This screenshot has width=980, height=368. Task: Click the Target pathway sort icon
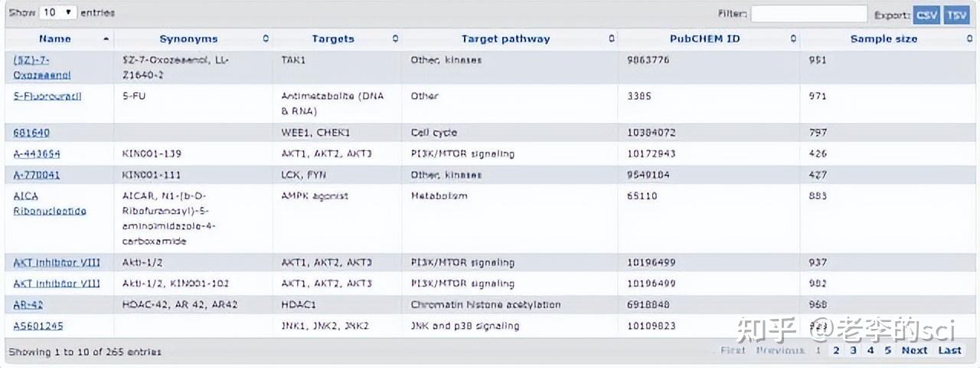pos(611,38)
